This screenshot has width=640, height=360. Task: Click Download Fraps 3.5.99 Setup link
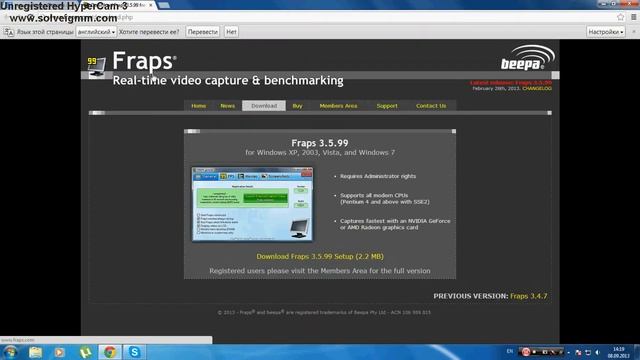320,256
